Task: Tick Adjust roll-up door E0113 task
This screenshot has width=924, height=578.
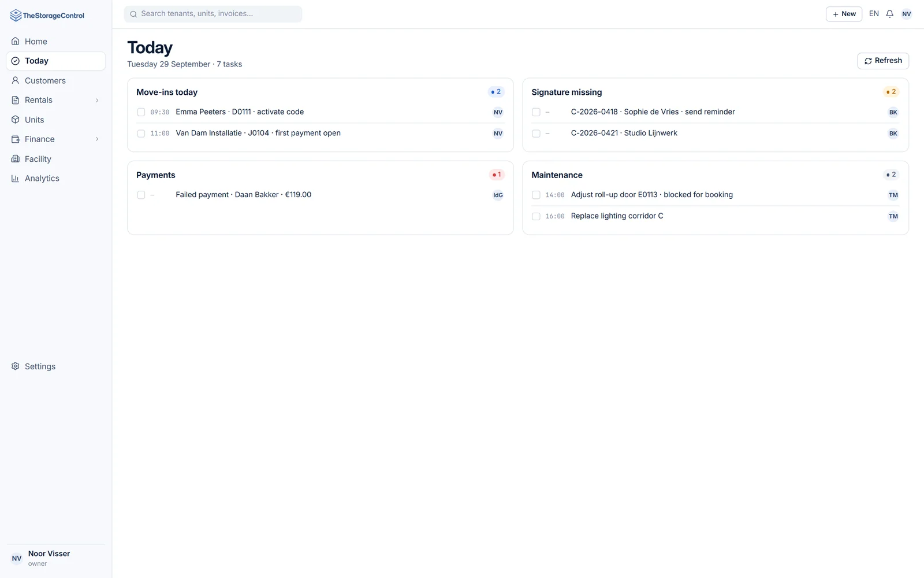Action: pyautogui.click(x=536, y=195)
